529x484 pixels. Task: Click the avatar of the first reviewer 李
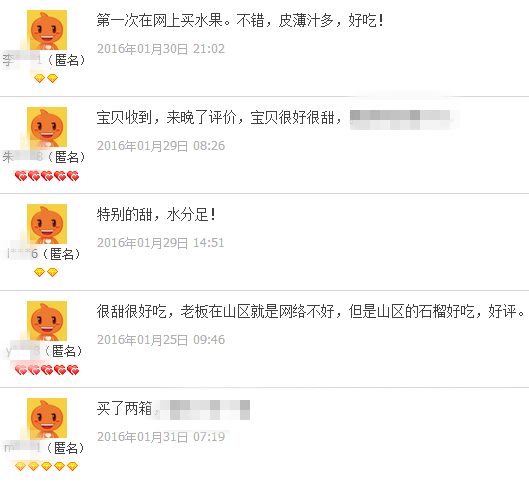coord(47,30)
